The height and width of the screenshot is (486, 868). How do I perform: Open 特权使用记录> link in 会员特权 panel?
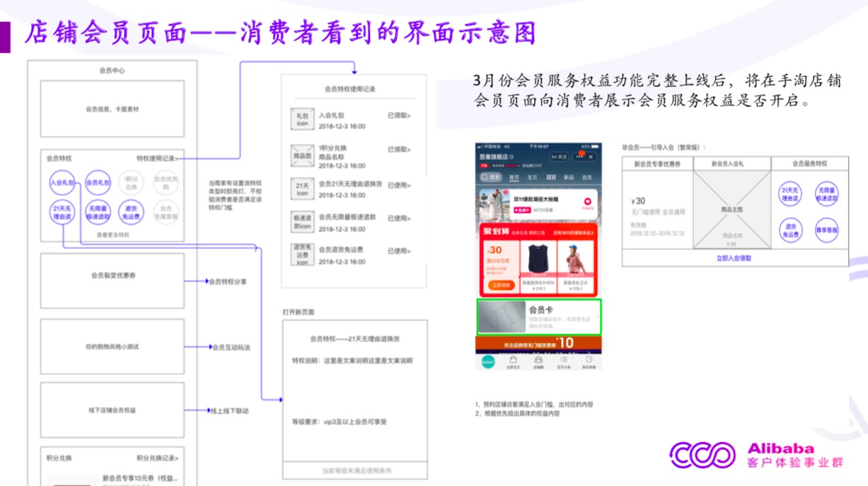point(157,158)
